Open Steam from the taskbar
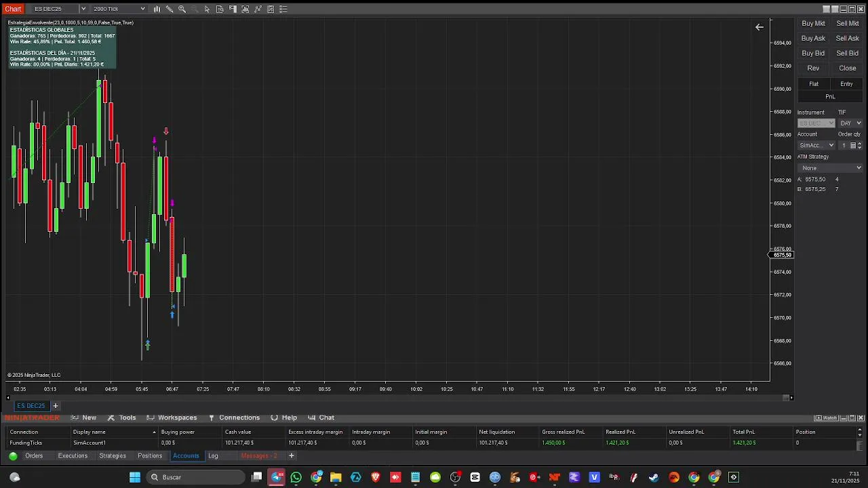868x488 pixels. click(654, 477)
